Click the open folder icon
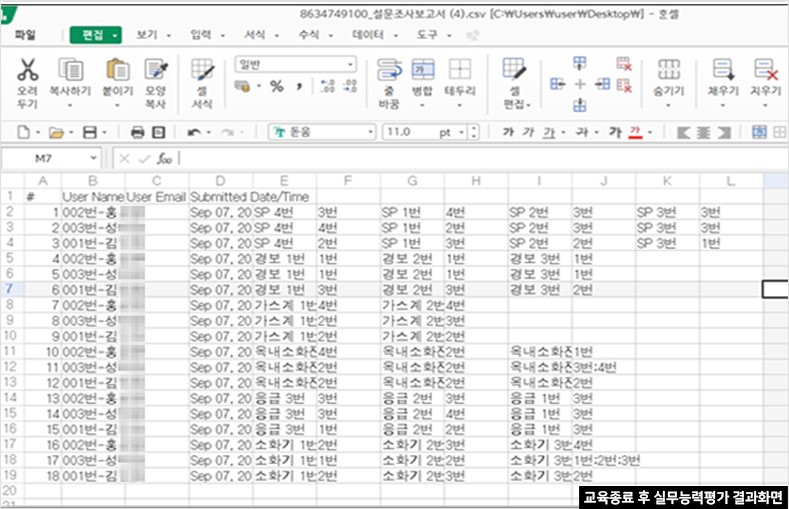The image size is (789, 509). pyautogui.click(x=56, y=133)
